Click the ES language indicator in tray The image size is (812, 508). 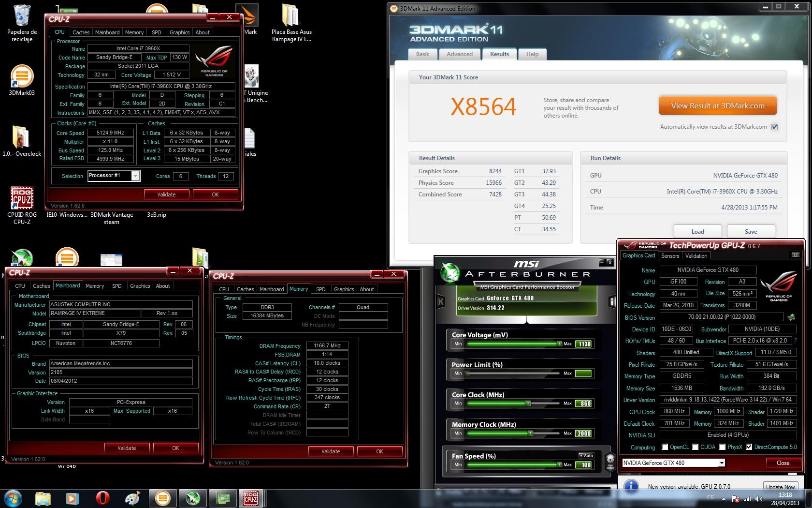tap(710, 497)
